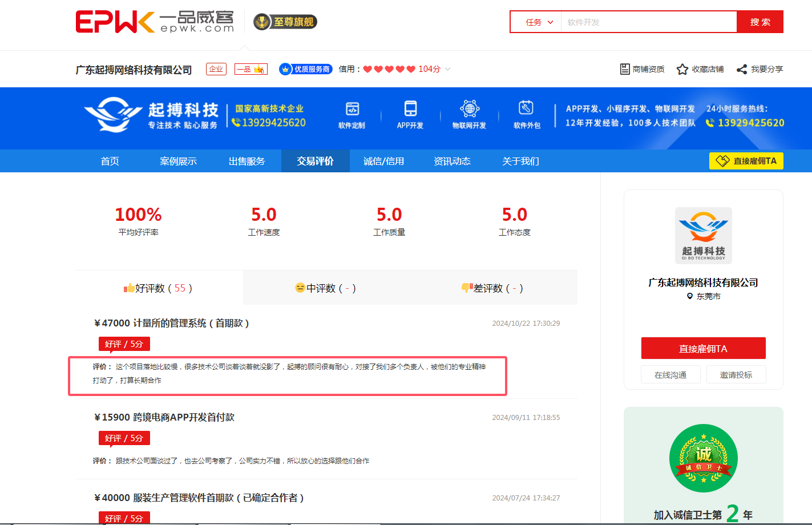Open the 案例展示 tab
The width and height of the screenshot is (812, 525).
click(178, 161)
